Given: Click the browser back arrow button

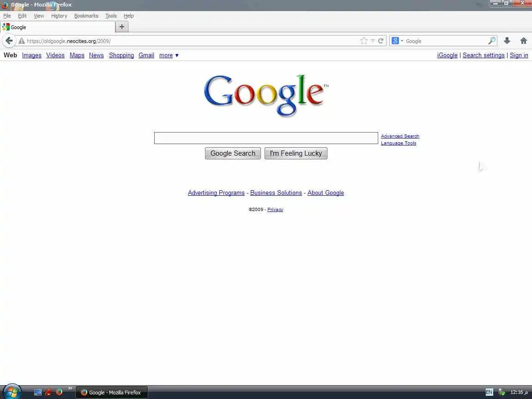Looking at the screenshot, I should (9, 41).
